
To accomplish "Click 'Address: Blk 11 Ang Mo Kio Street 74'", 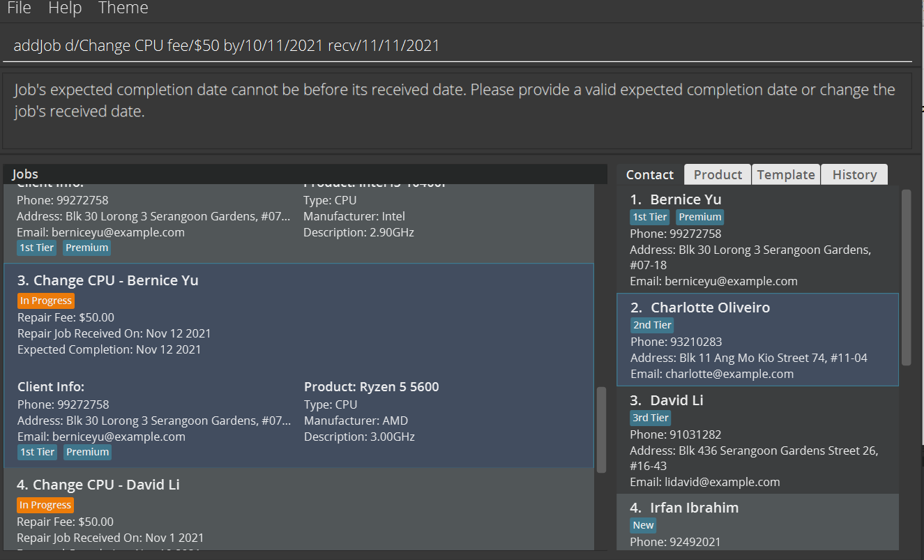I will (x=749, y=358).
